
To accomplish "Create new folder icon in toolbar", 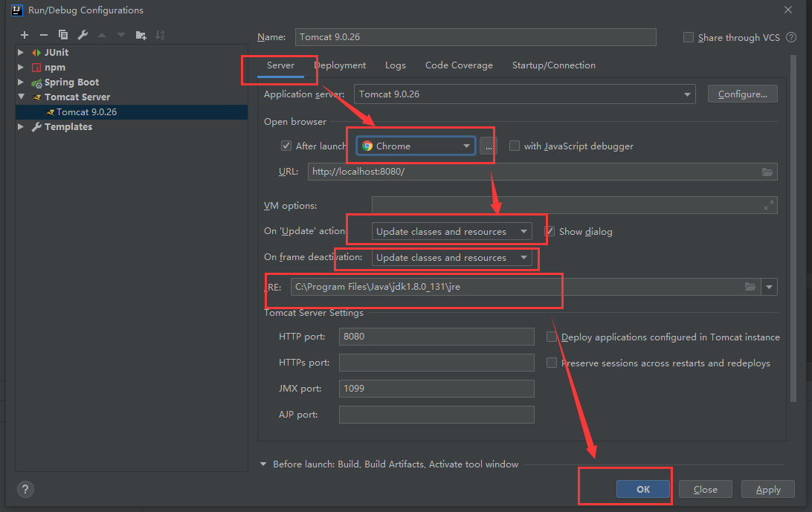I will (141, 35).
